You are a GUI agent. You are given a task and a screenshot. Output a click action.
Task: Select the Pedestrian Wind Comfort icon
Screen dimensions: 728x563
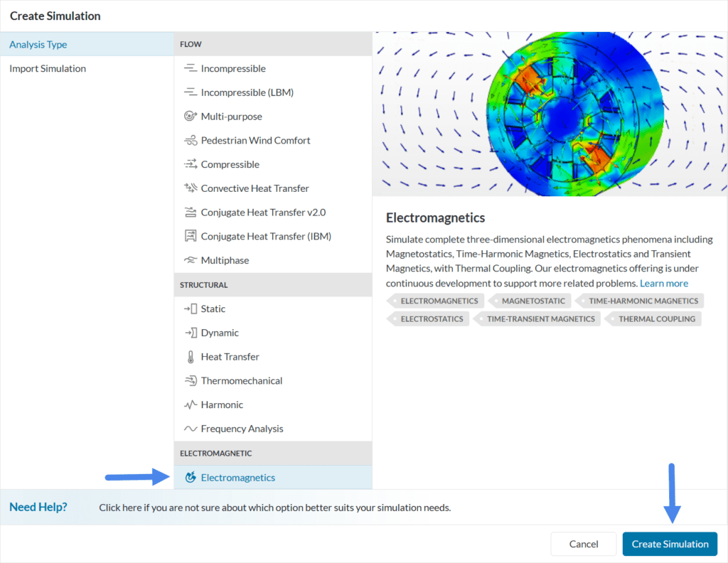191,140
